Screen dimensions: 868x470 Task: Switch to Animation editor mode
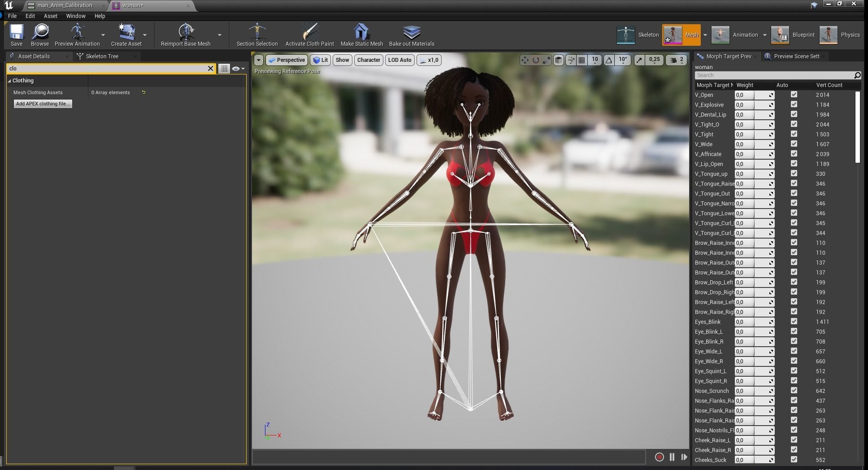pos(735,35)
